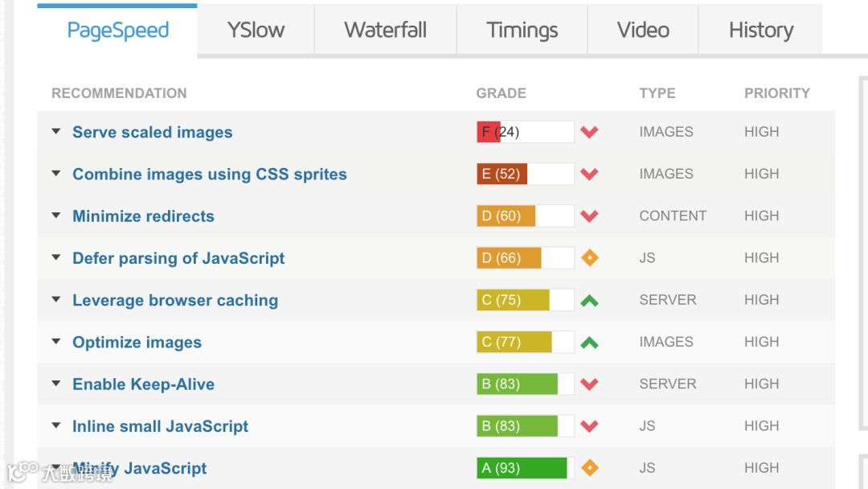868x489 pixels.
Task: Expand the Leverage browser caching triangle
Action: point(56,300)
